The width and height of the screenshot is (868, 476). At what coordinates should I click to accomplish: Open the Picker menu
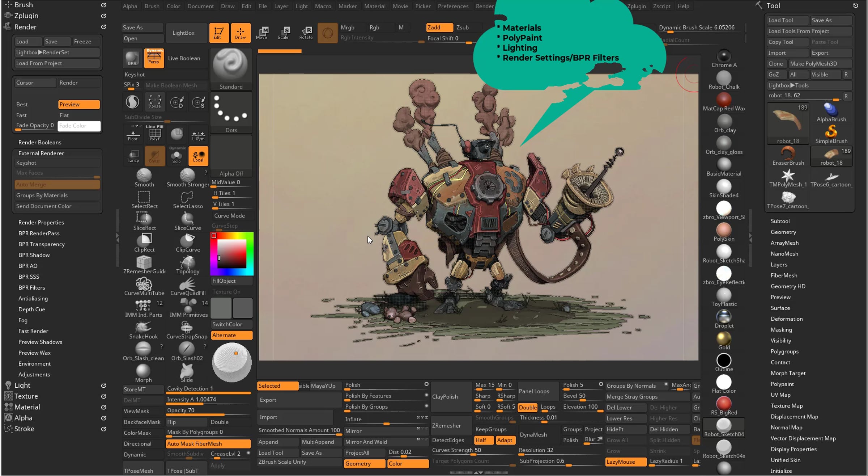(x=423, y=6)
